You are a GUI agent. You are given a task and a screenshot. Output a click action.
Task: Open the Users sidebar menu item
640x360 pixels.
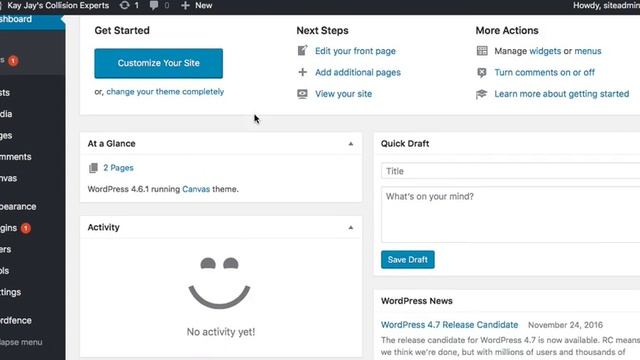(x=32, y=249)
